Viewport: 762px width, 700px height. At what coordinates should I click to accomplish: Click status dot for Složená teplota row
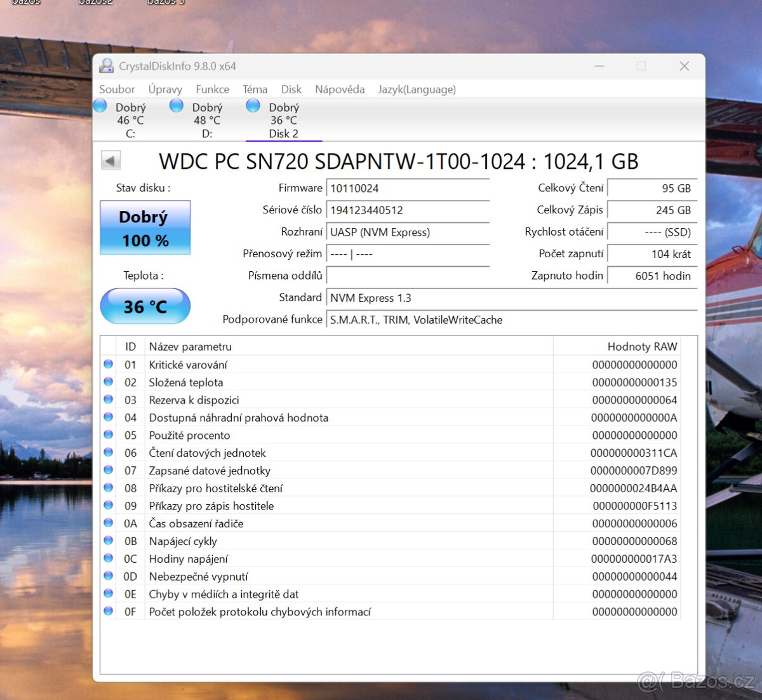tap(109, 382)
